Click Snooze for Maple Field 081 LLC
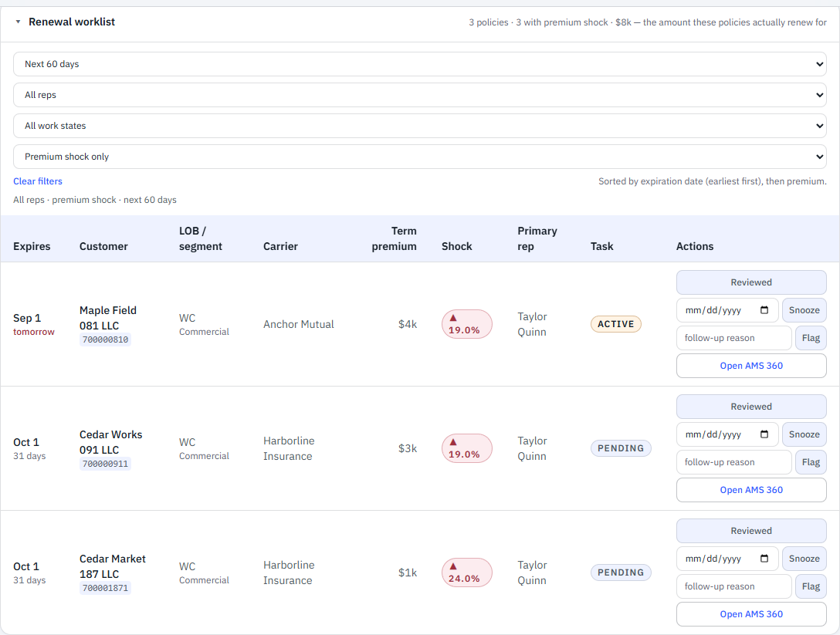 pyautogui.click(x=804, y=310)
